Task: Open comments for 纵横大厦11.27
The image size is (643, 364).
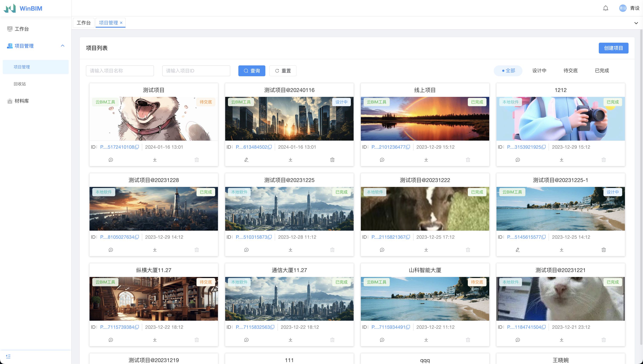Action: [x=111, y=340]
